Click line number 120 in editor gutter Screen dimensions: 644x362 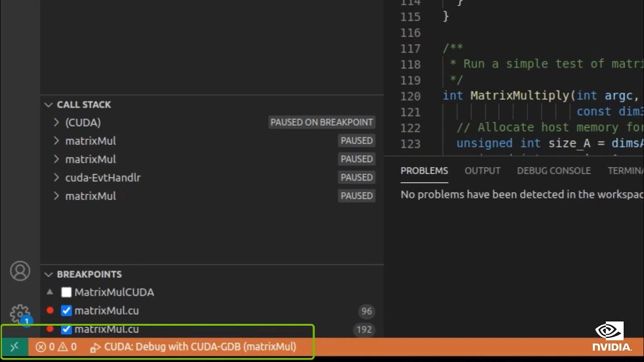(x=411, y=96)
